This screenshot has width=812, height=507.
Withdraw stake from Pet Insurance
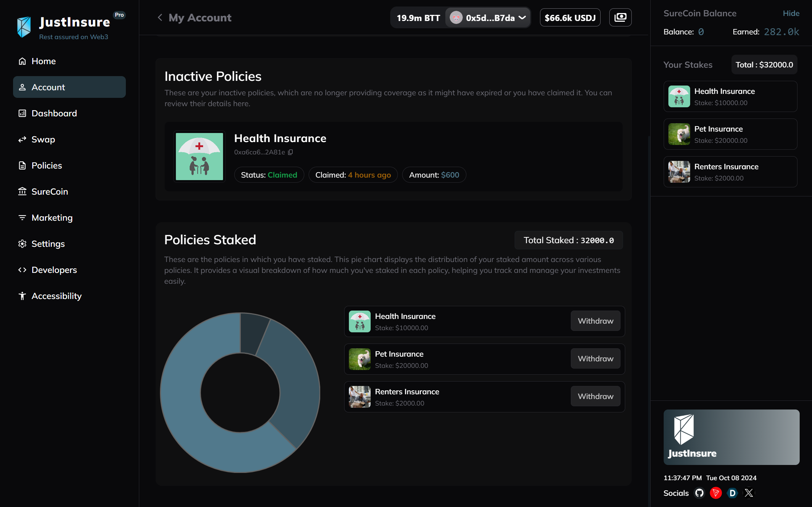pyautogui.click(x=595, y=358)
